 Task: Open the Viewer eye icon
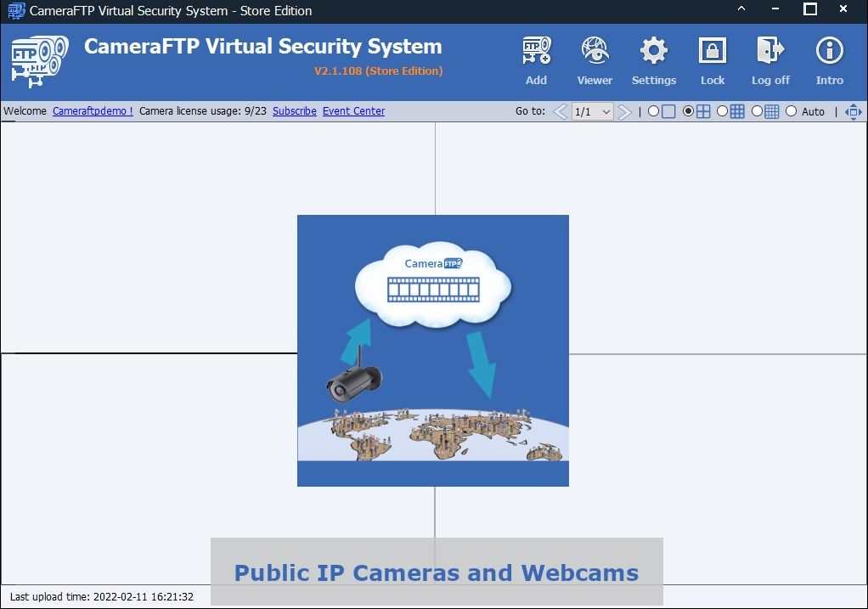click(x=595, y=51)
